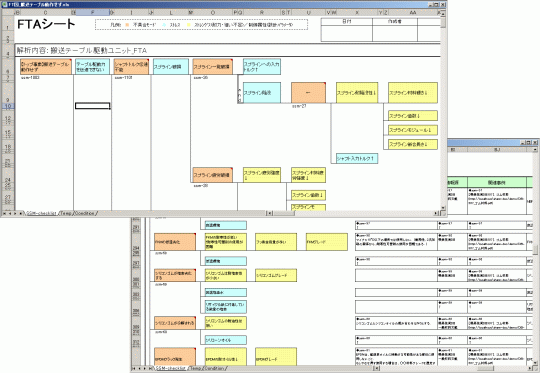Click the cyan legend marker in the legend
Viewport: 540px width, 373px height.
tap(164, 25)
